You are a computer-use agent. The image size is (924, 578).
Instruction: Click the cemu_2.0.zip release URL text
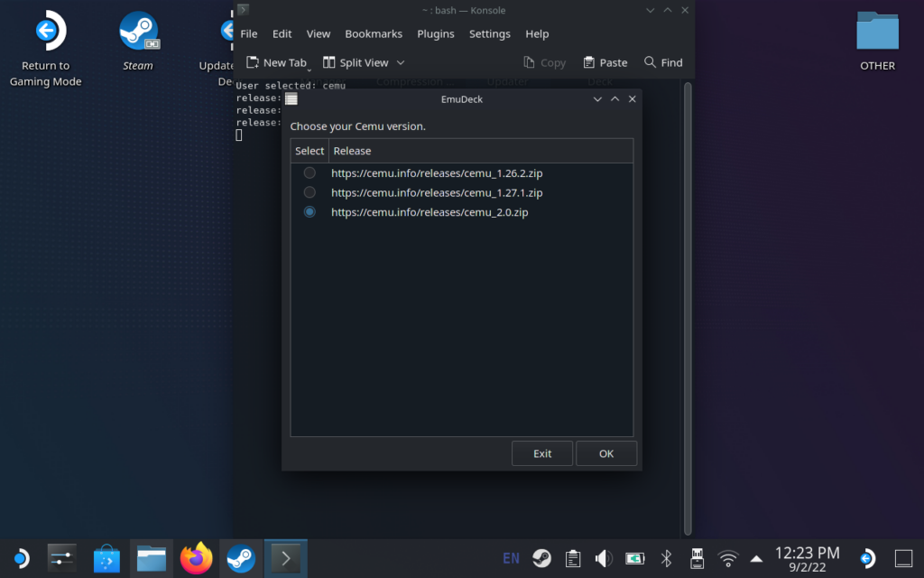click(430, 212)
